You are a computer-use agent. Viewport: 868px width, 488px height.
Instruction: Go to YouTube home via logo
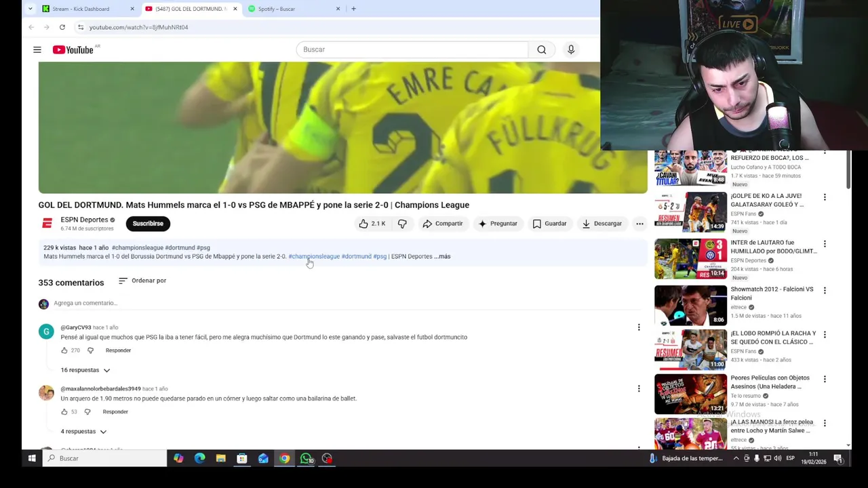[73, 49]
